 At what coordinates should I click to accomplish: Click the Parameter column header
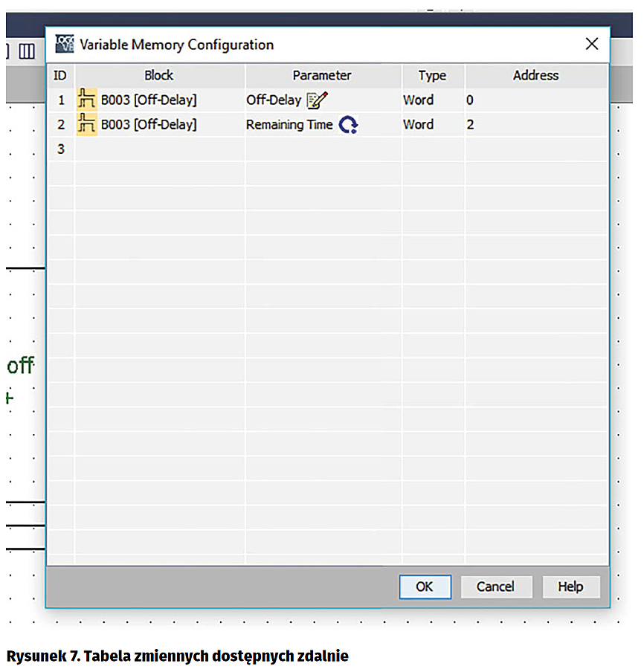pos(322,75)
